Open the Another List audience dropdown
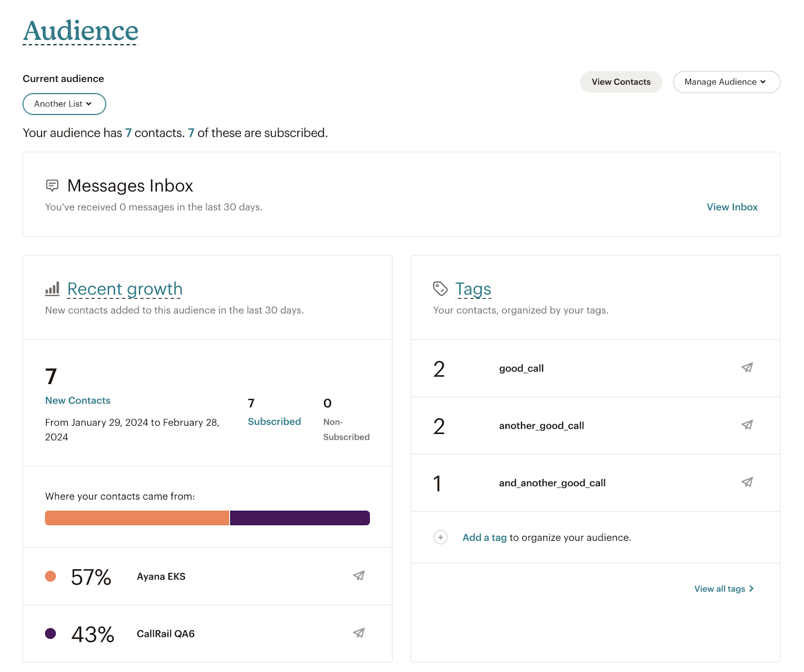Screen dimensions: 804x672 click(x=64, y=104)
